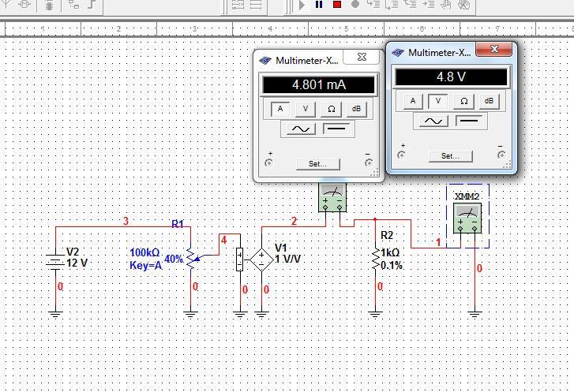574x392 pixels.
Task: Switch the 4.8 V multimeter to AC
Action: [433, 121]
